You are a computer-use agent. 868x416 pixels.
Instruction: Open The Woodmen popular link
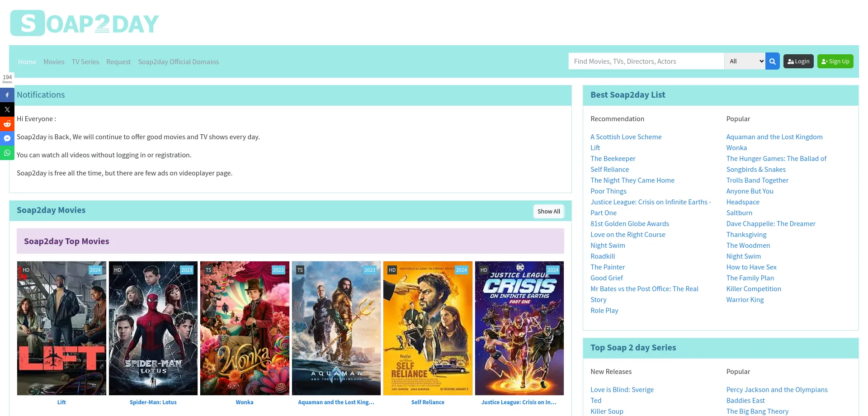748,246
